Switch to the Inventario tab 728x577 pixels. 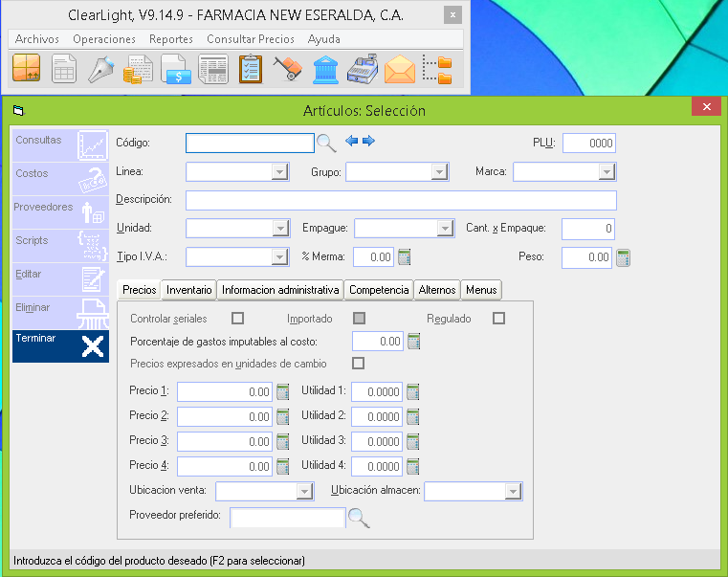click(189, 290)
